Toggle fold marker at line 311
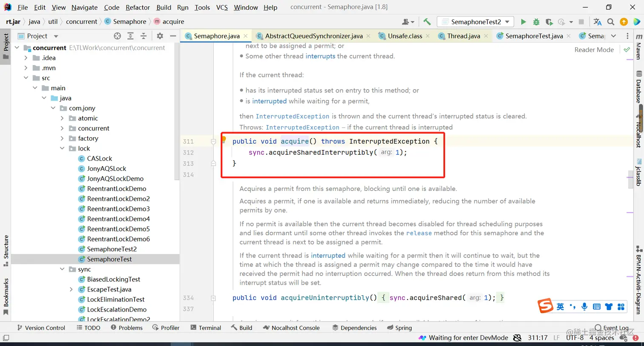Viewport: 644px width, 346px height. [x=213, y=141]
